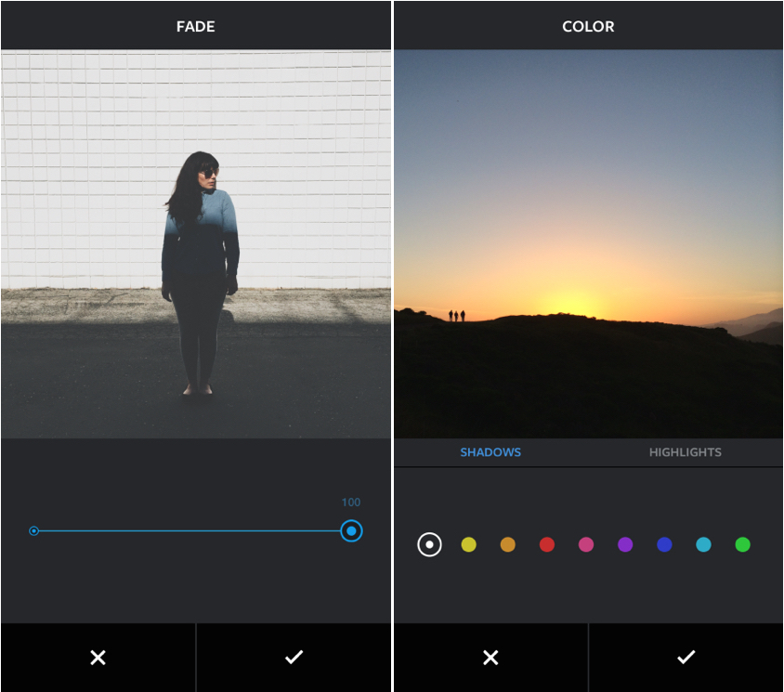Choose the green color swatch
784x692 pixels.
[742, 544]
